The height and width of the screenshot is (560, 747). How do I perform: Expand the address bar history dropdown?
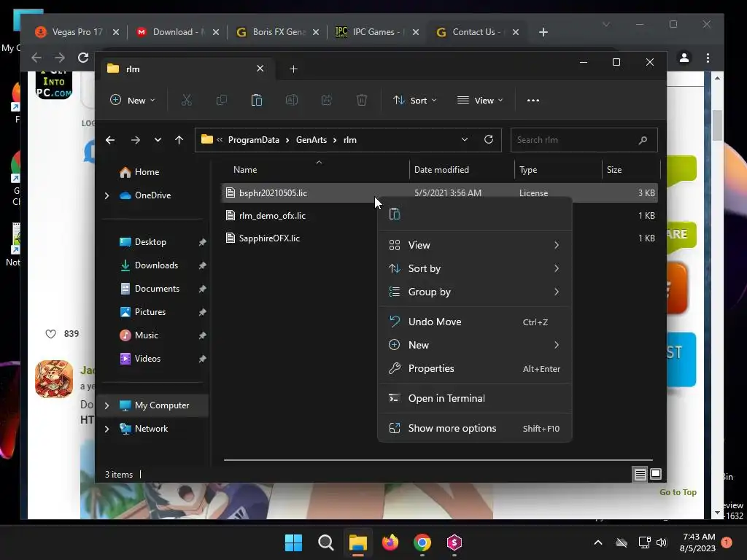coord(465,139)
